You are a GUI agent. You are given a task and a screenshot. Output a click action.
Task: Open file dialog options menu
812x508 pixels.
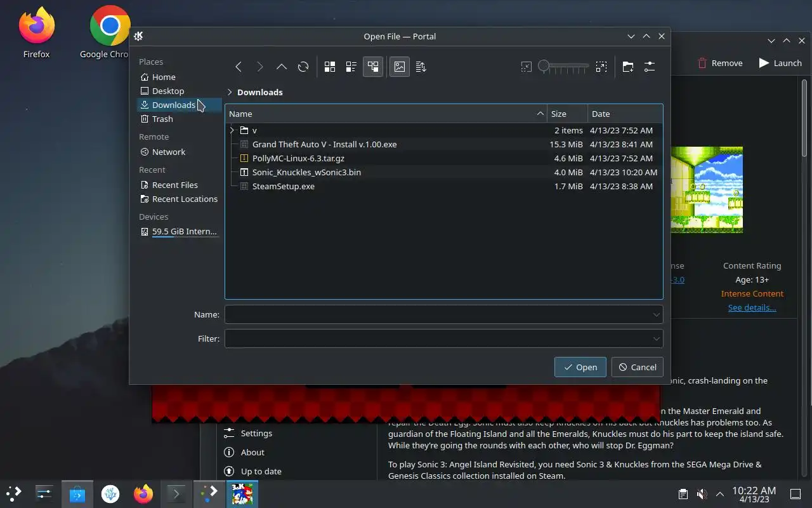point(650,67)
